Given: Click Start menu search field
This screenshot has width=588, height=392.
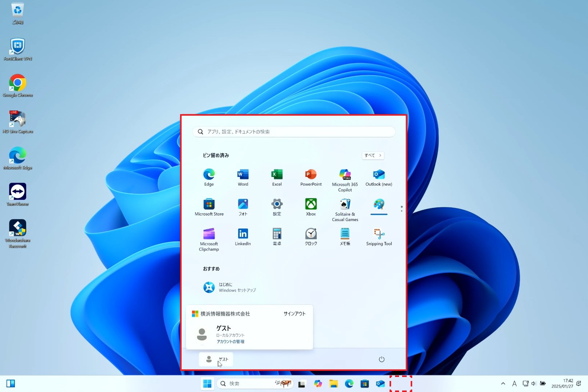Looking at the screenshot, I should 294,132.
